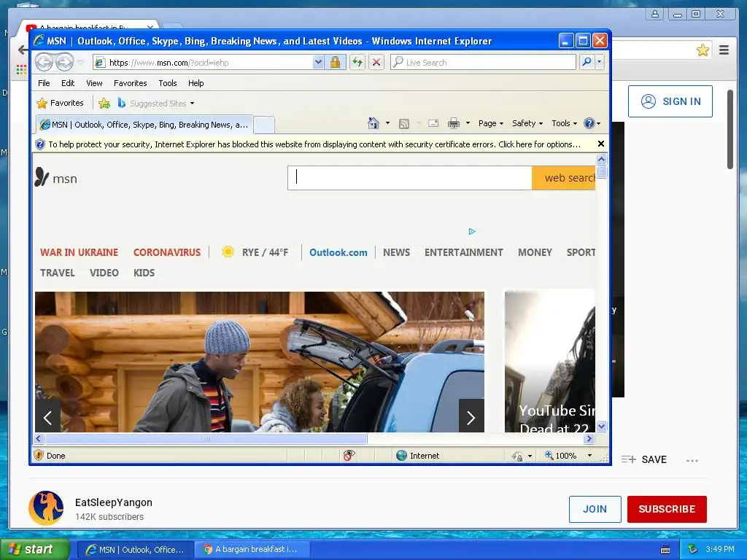Click NEWS navigation link

[396, 252]
